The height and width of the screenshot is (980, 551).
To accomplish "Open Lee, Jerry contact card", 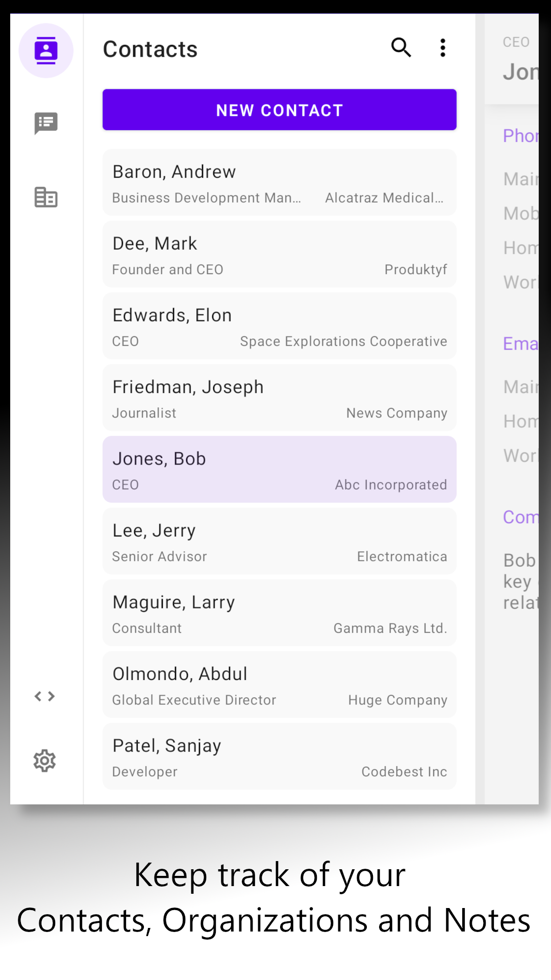I will (x=279, y=541).
